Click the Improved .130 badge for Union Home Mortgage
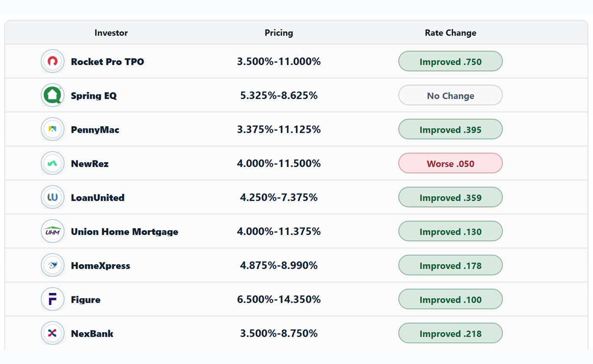 click(450, 232)
